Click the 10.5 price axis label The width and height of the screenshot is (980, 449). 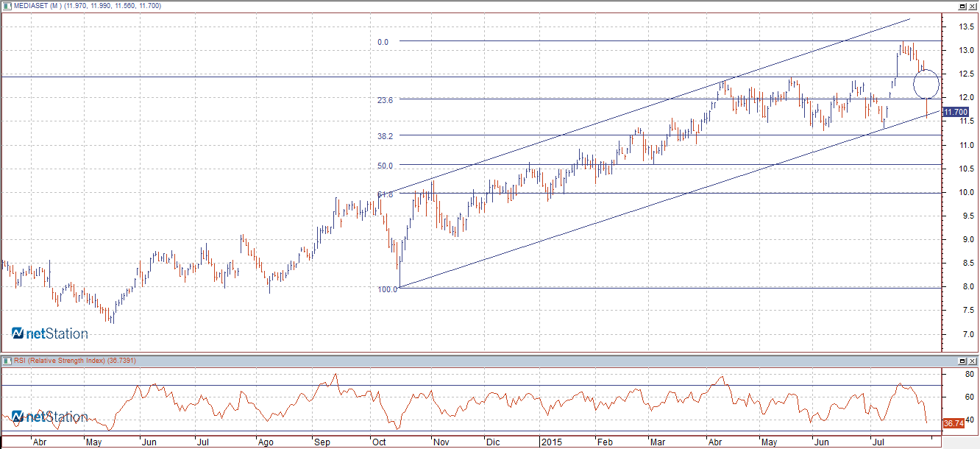click(966, 169)
